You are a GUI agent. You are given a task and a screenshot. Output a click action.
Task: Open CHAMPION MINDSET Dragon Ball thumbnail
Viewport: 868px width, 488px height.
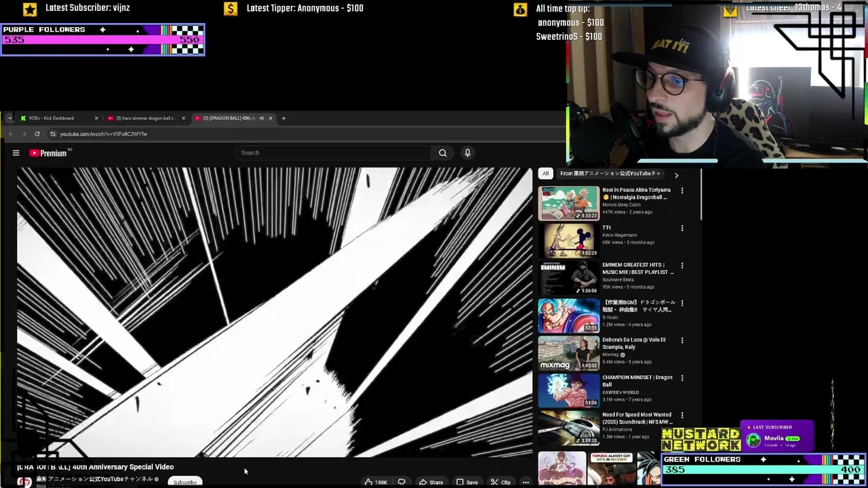click(569, 390)
